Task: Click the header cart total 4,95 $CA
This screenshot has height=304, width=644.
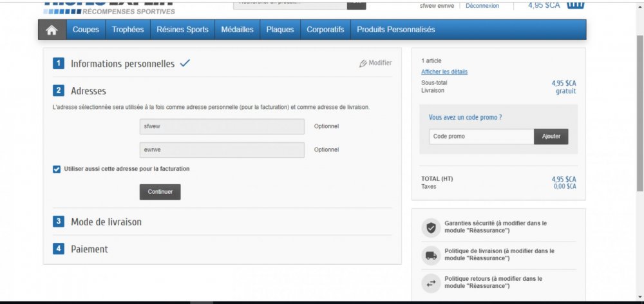Action: 544,5
